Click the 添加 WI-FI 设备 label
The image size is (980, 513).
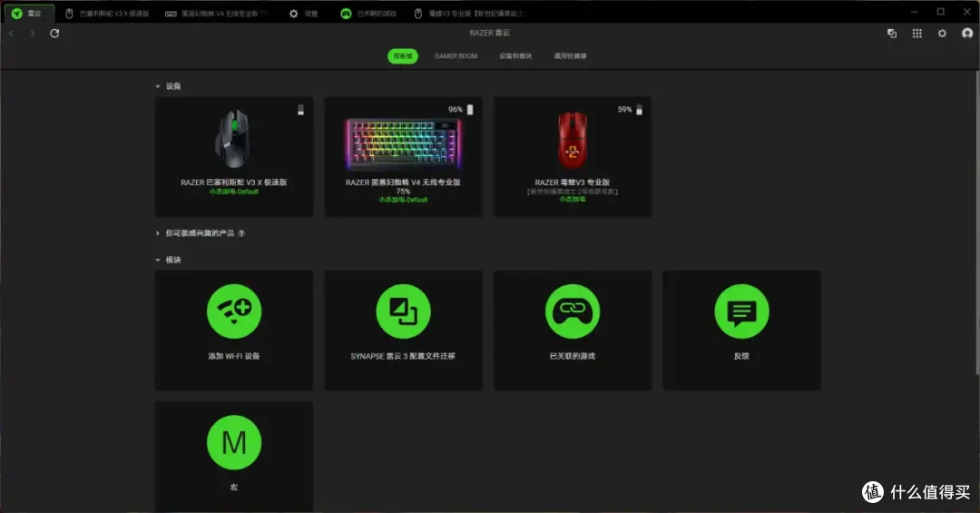point(234,356)
